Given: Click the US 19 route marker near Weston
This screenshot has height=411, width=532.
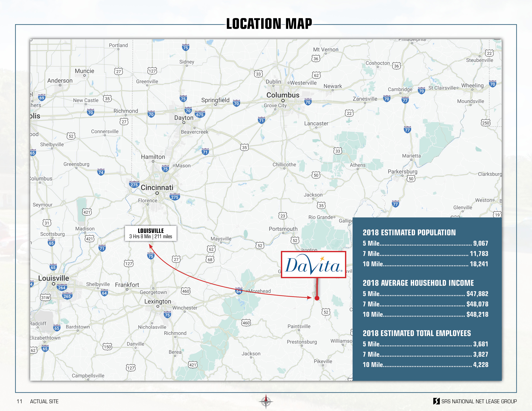Looking at the screenshot, I should [497, 215].
